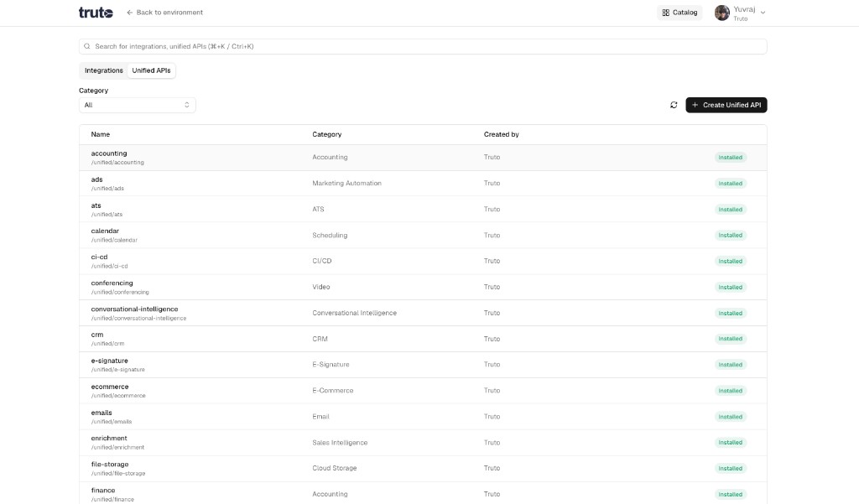Click /unified/ats path text
Viewport: 859px width, 504px height.
tap(107, 215)
